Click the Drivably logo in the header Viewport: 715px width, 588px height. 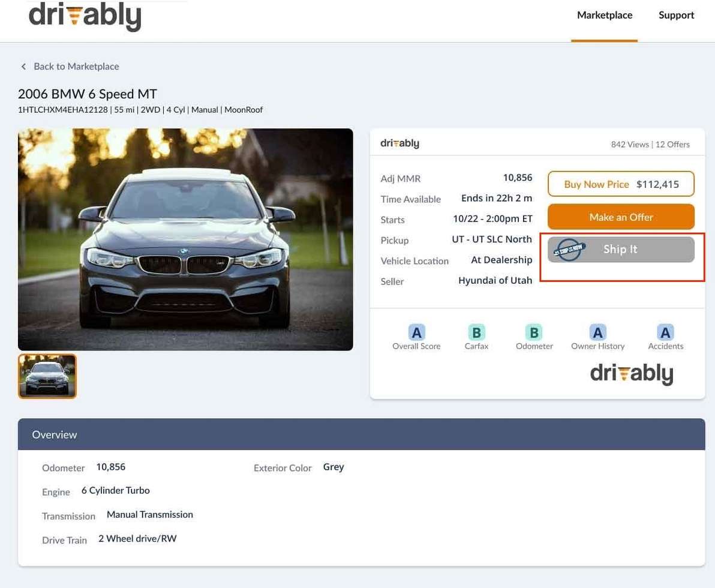tap(85, 16)
